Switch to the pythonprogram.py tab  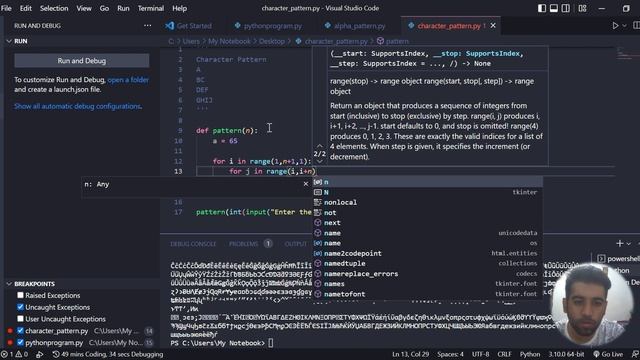[x=268, y=26]
